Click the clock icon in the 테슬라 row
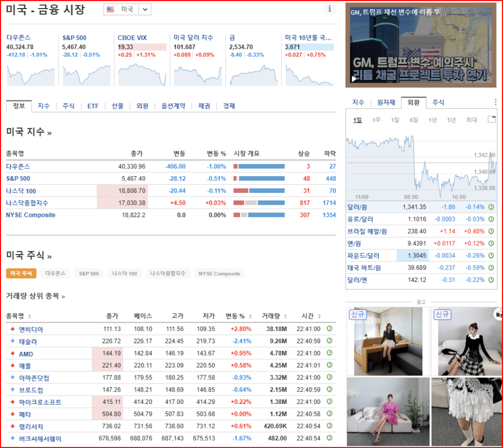Image resolution: width=503 pixels, height=448 pixels. click(329, 341)
